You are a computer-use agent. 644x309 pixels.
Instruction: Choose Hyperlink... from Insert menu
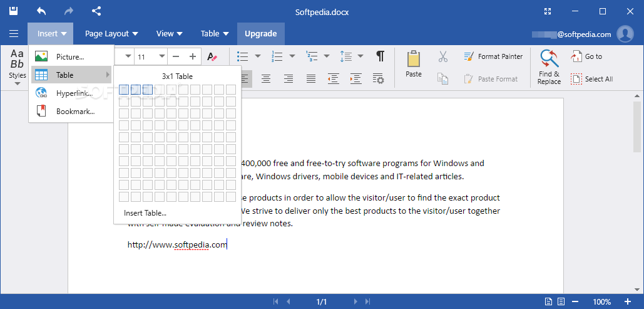pos(71,93)
